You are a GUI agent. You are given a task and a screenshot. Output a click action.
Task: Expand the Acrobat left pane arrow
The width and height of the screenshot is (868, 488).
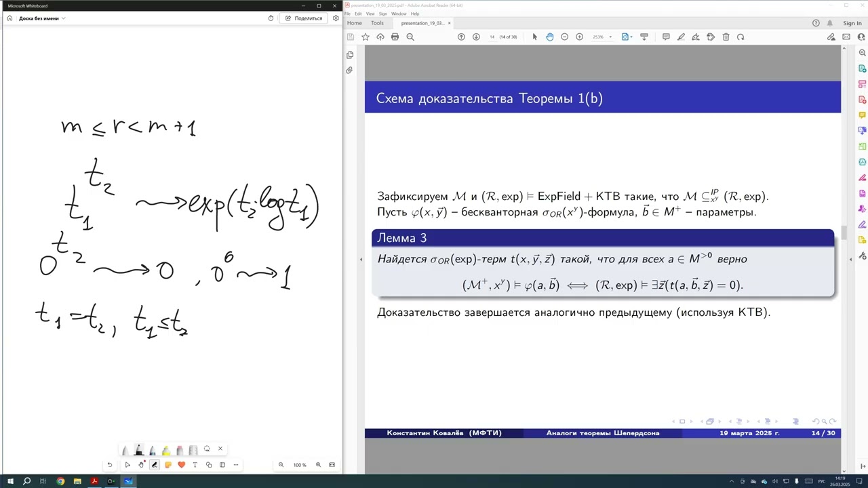360,260
